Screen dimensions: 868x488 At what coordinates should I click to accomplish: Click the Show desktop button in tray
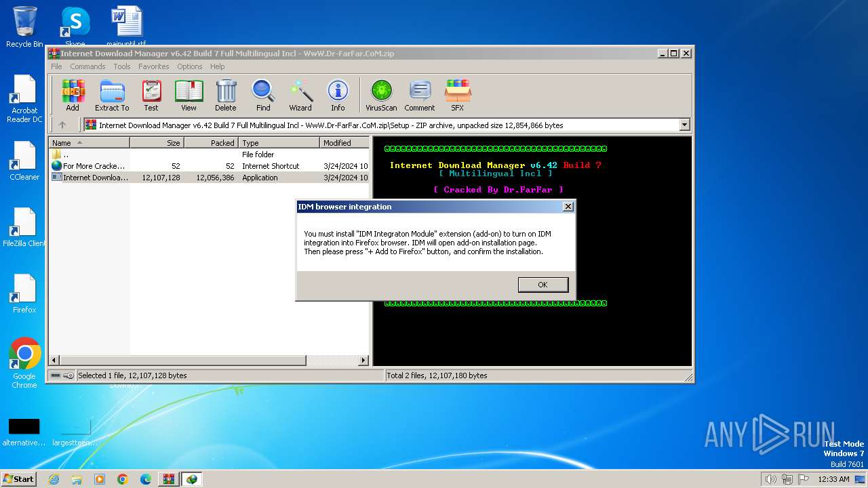click(x=861, y=479)
